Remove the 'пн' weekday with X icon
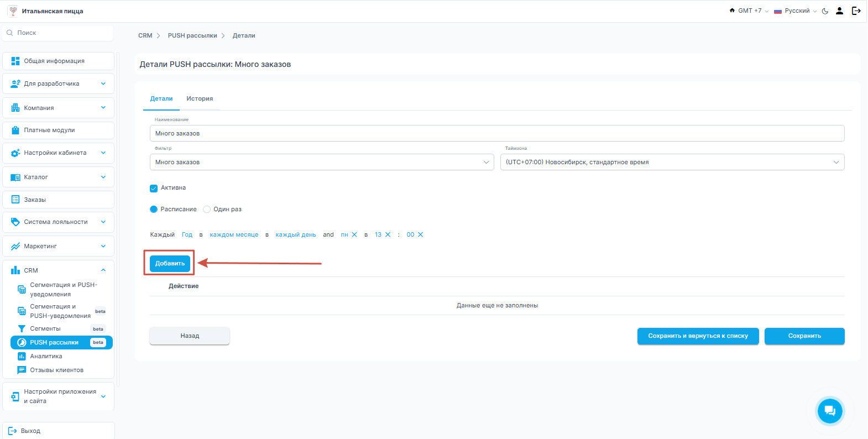The height and width of the screenshot is (439, 868). pyautogui.click(x=354, y=235)
